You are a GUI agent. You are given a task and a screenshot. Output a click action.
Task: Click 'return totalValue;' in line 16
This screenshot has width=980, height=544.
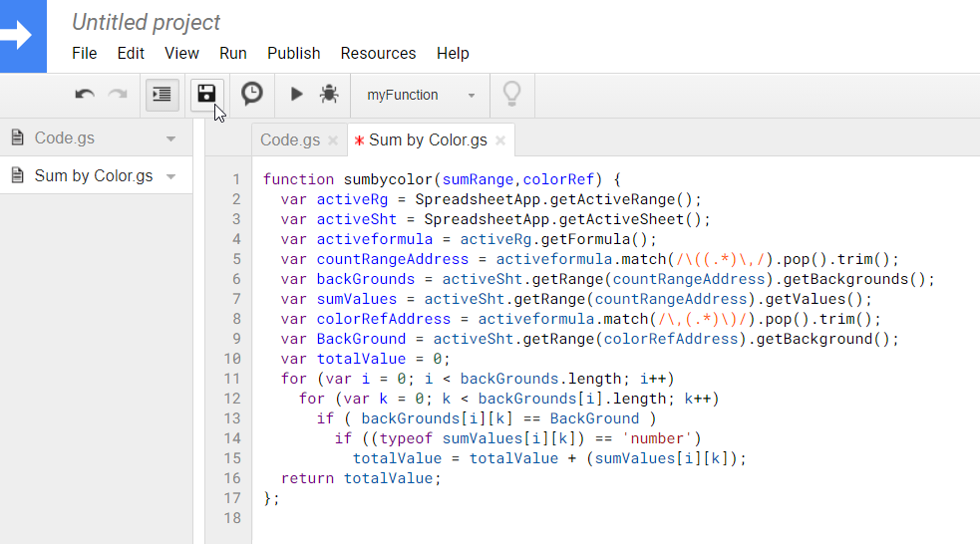click(x=361, y=478)
